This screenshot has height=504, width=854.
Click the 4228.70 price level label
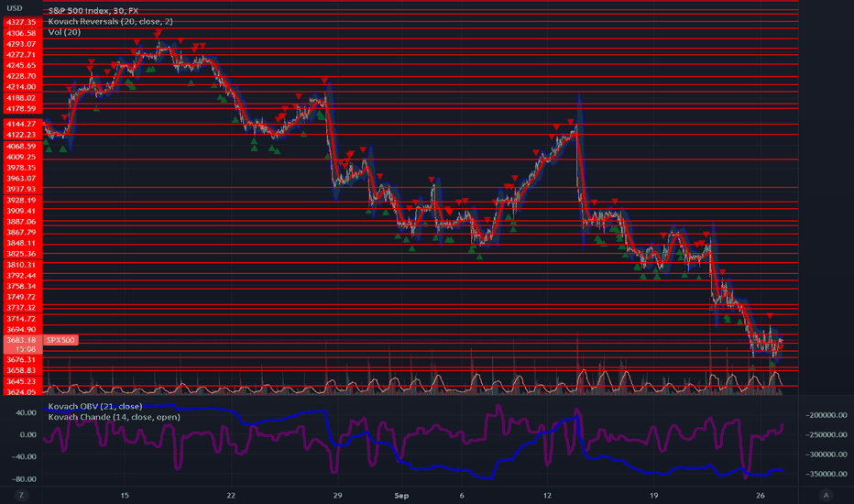21,76
